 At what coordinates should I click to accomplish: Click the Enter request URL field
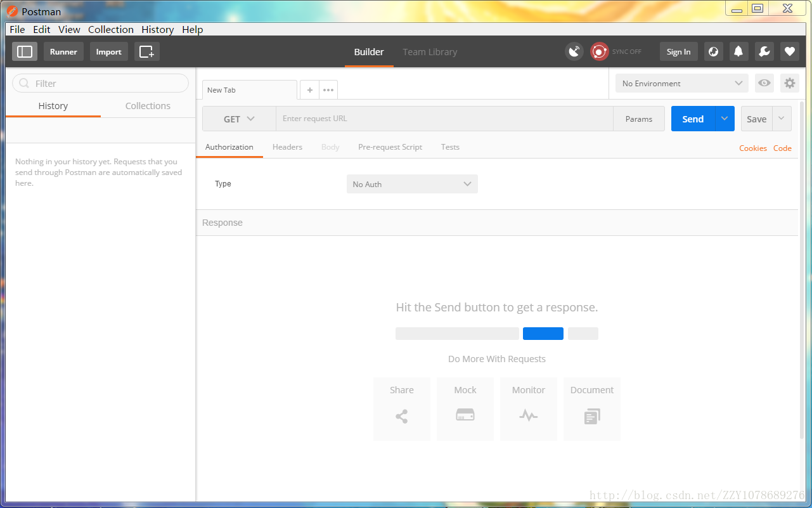(444, 119)
